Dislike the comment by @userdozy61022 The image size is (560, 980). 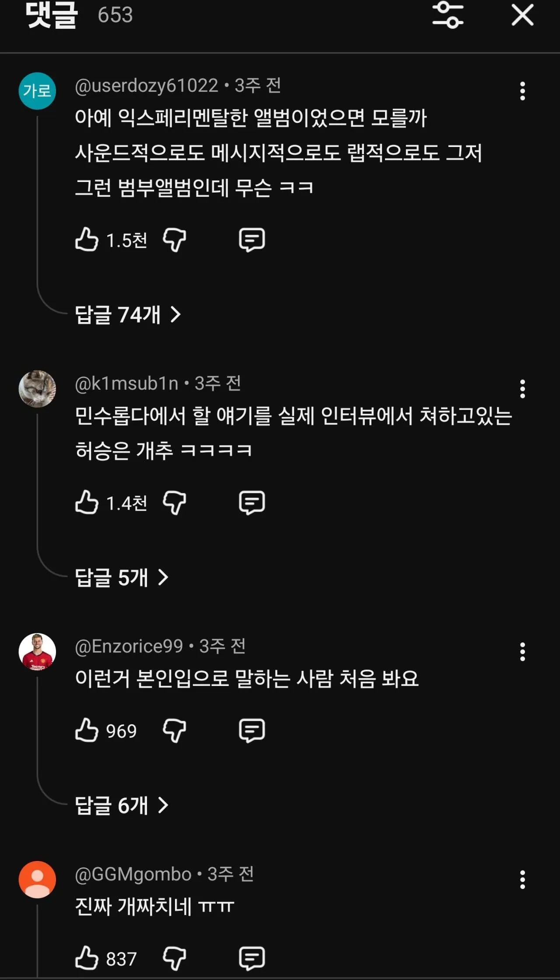pyautogui.click(x=174, y=239)
